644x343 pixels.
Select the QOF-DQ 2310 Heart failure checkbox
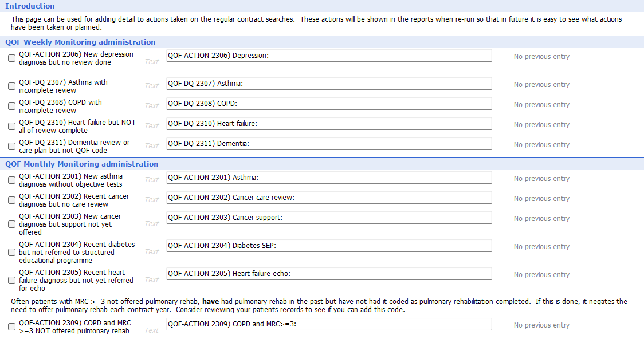click(12, 127)
